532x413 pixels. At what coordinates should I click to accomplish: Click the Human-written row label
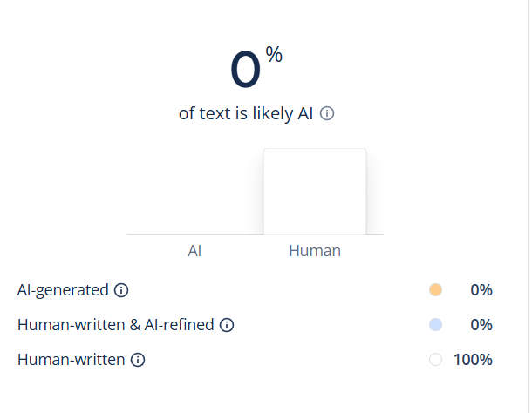coord(71,360)
